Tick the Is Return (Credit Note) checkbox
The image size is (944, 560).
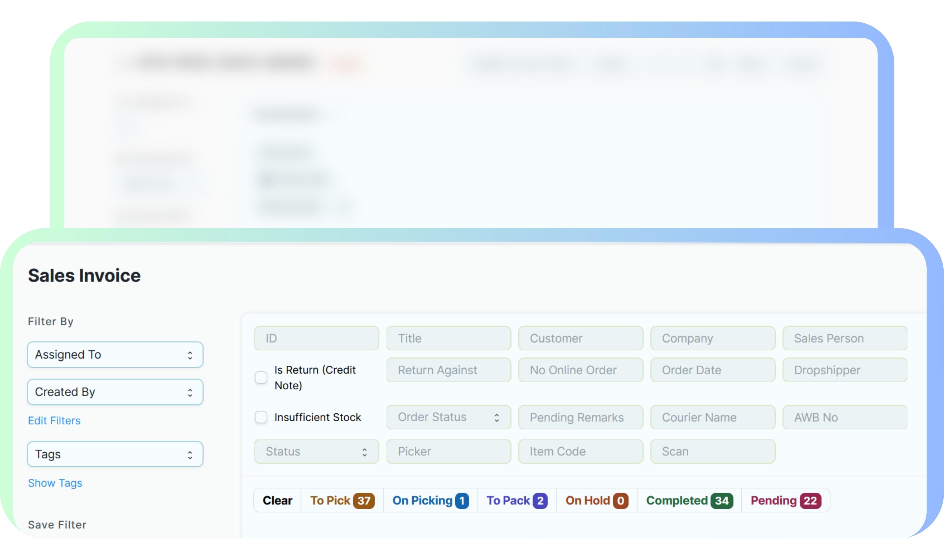(x=261, y=377)
